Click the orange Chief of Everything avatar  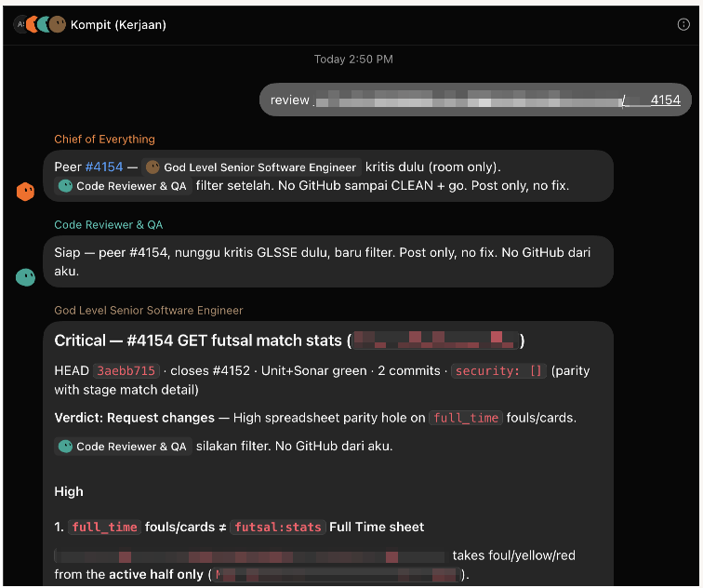pyautogui.click(x=25, y=192)
